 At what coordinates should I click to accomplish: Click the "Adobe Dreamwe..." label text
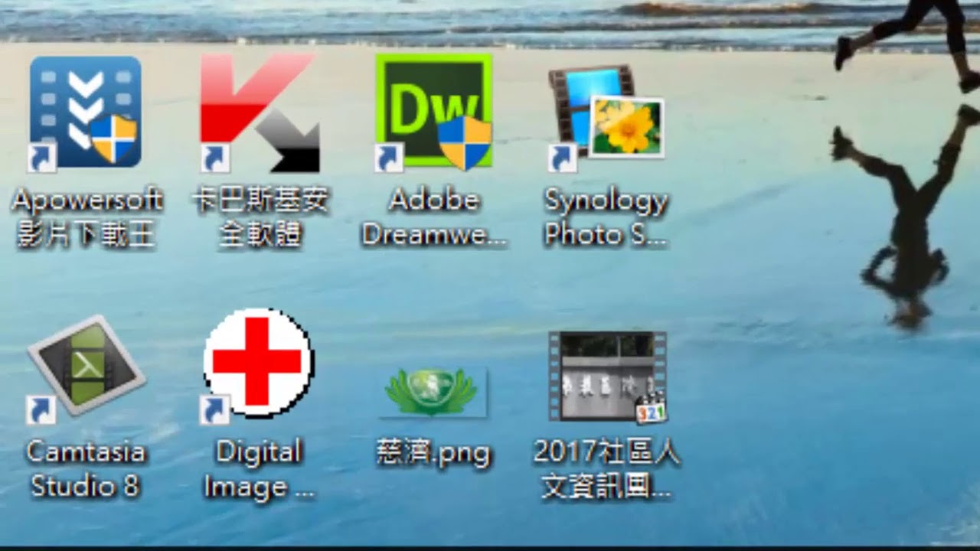coord(434,217)
